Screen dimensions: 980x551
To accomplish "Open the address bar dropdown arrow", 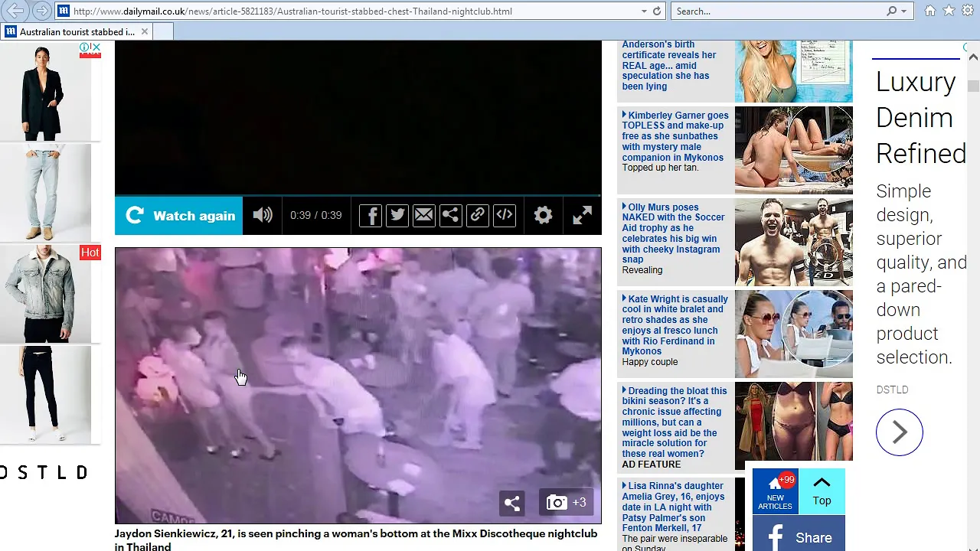I will point(644,11).
